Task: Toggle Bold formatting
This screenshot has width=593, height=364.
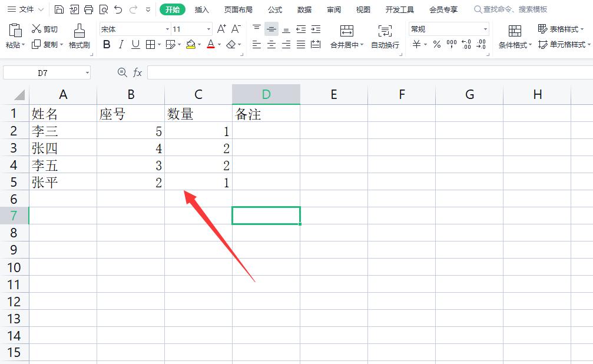Action: click(107, 44)
